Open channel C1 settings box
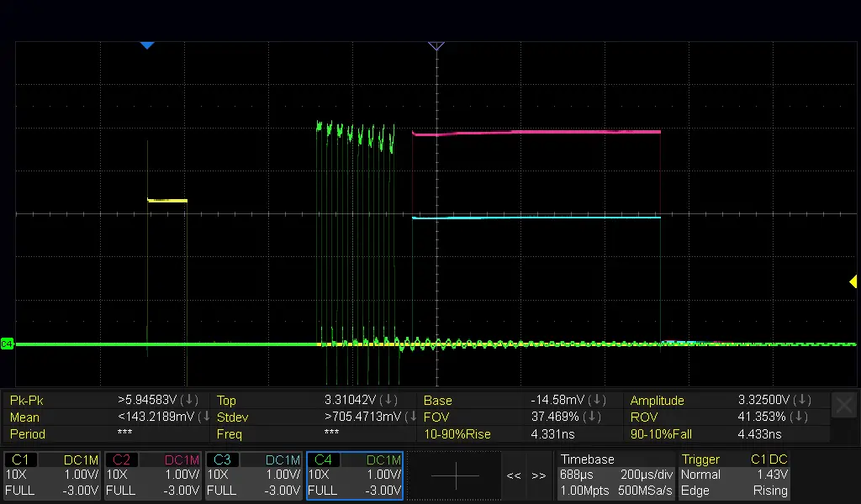Screen dimensions: 861x504 point(51,475)
